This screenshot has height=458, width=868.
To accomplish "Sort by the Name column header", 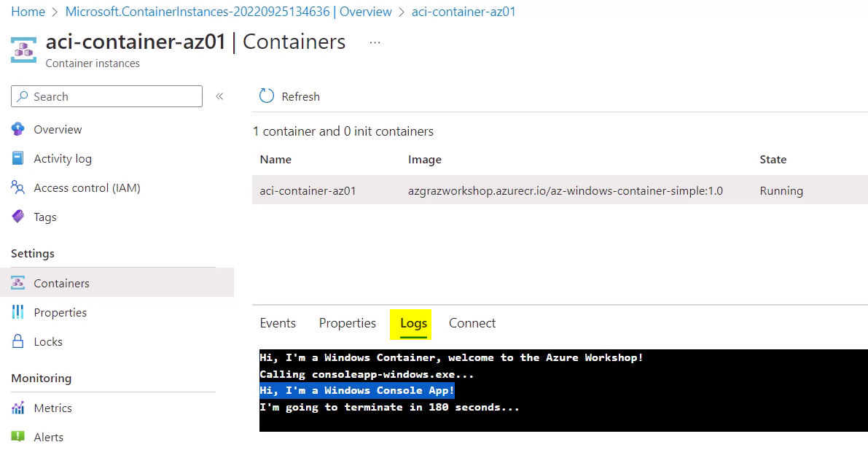I will (275, 160).
